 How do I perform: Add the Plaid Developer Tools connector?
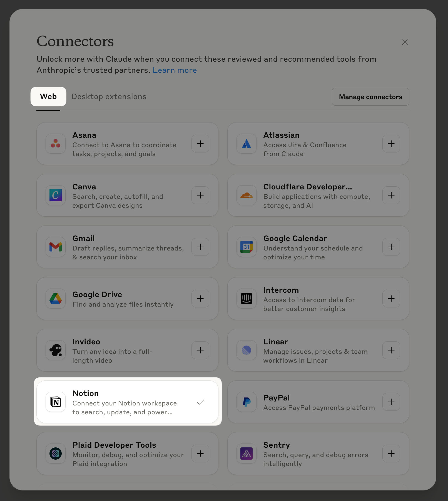(200, 454)
